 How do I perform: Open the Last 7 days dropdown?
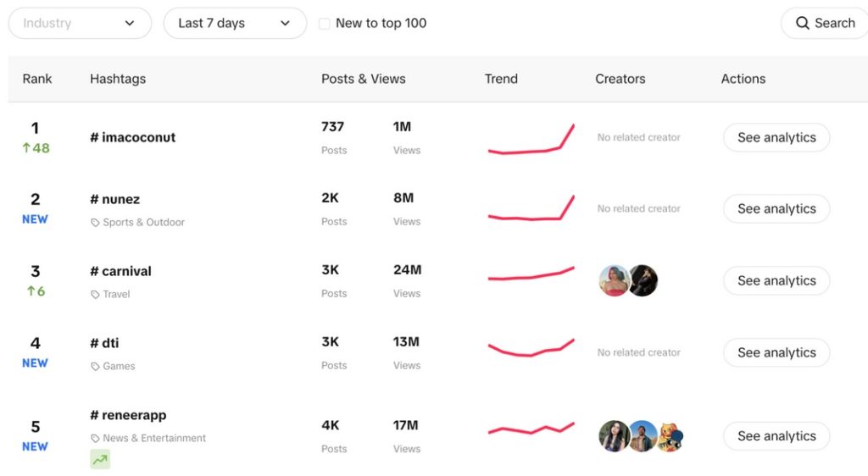coord(235,24)
